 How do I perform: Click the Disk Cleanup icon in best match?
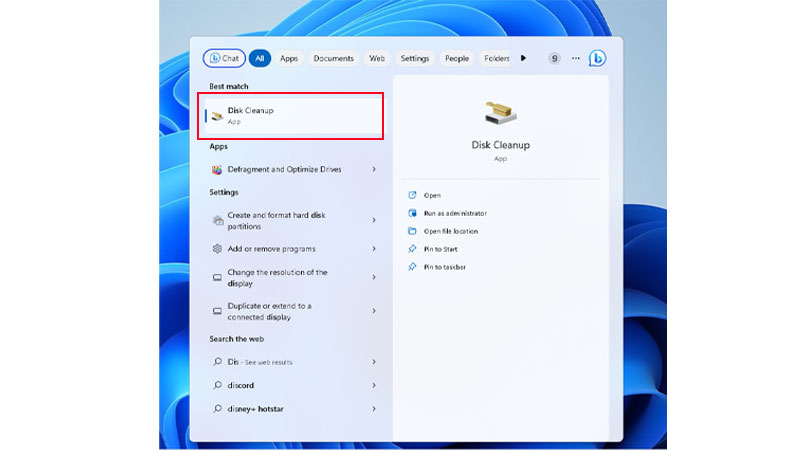[x=217, y=116]
